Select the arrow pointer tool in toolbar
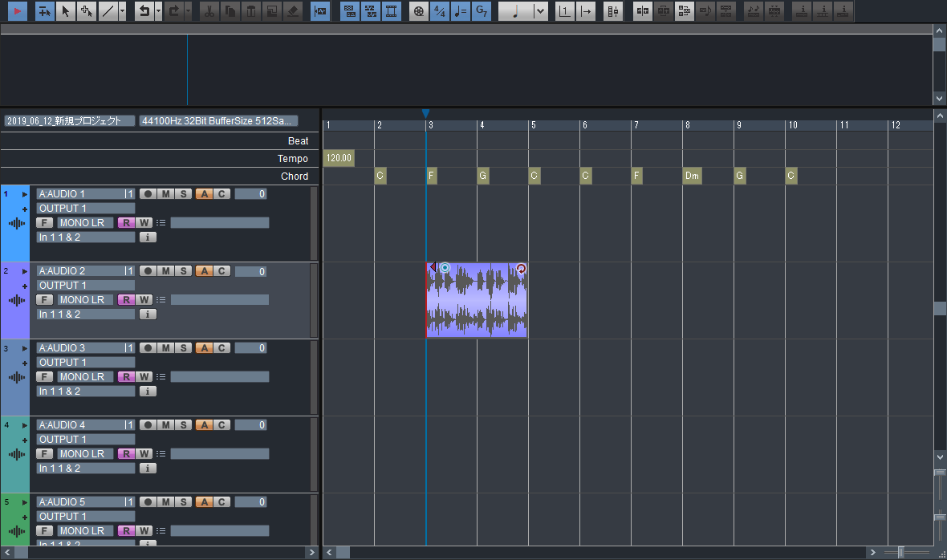Image resolution: width=947 pixels, height=560 pixels. point(66,11)
